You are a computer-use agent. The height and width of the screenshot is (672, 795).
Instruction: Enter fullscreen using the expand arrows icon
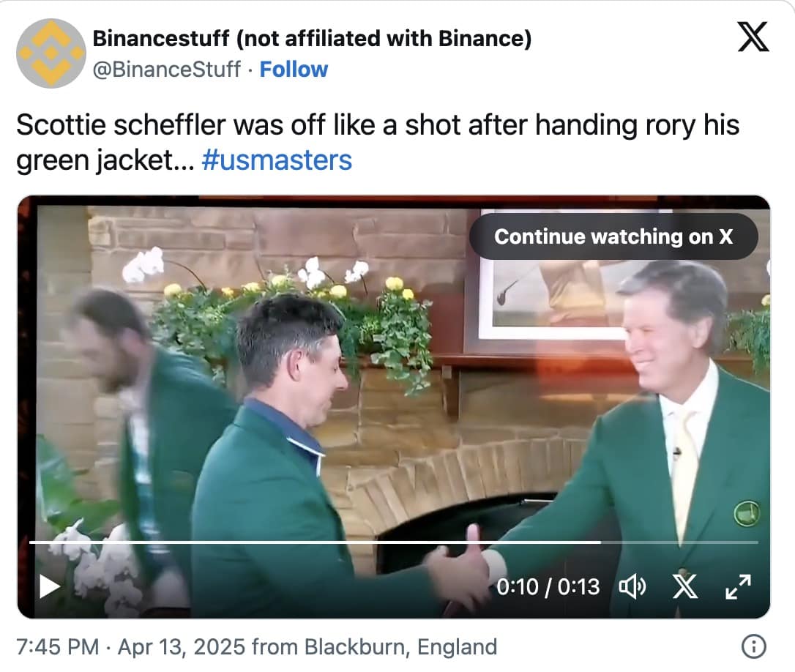(x=737, y=586)
